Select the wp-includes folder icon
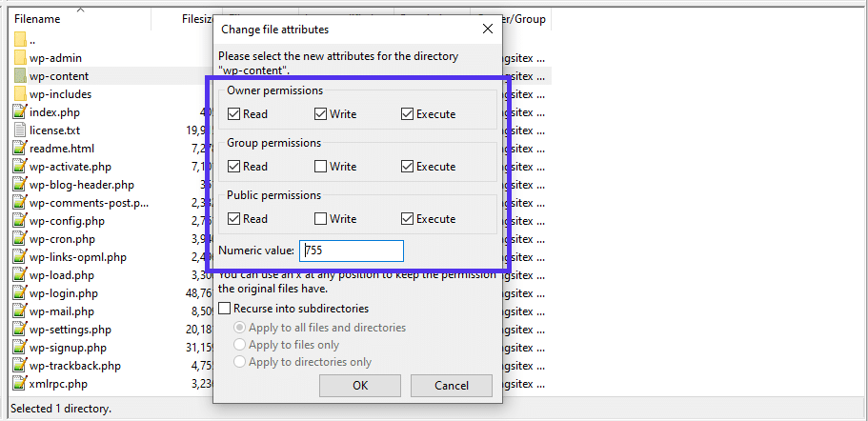868x421 pixels. pos(20,94)
